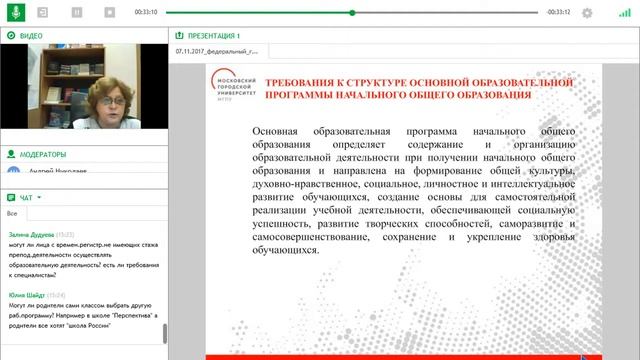Pause the webinar recording playback
This screenshot has height=360, width=640.
tap(77, 13)
